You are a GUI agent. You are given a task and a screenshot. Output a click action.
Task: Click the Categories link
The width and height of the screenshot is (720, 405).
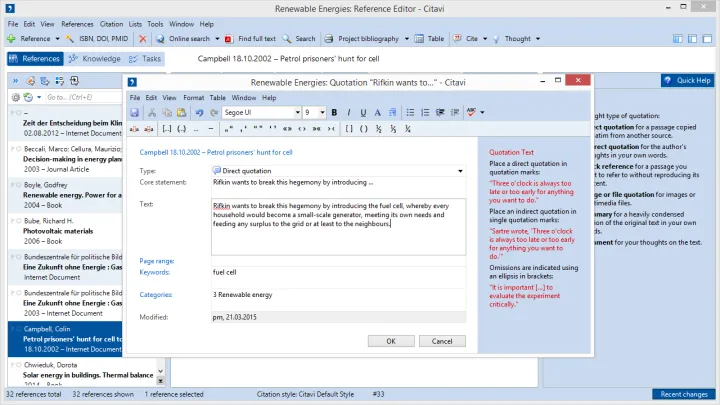(156, 295)
